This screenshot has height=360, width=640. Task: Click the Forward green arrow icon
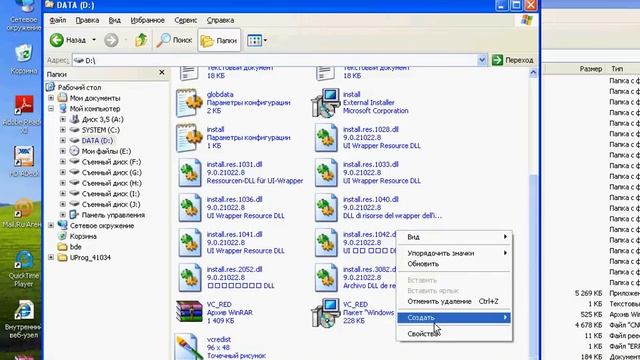111,40
